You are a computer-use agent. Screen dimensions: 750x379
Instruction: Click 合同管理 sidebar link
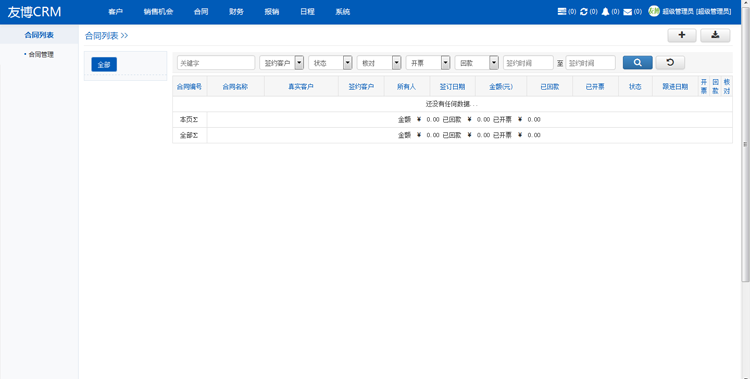[41, 55]
